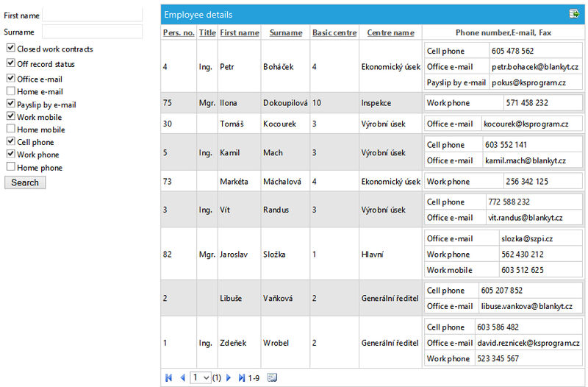Click e-mail slozka@szpi.cz

[x=527, y=238]
